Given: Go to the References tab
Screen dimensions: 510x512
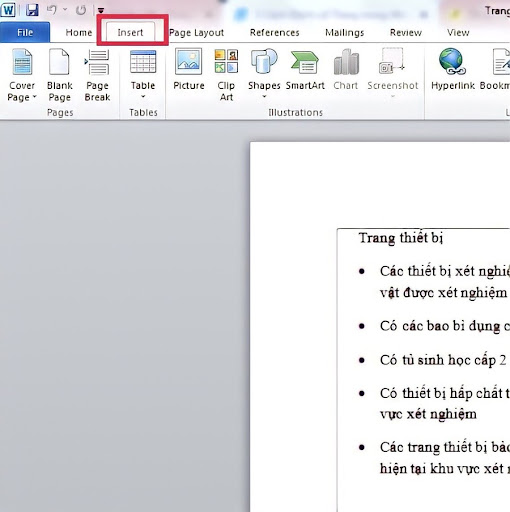Looking at the screenshot, I should click(x=275, y=32).
